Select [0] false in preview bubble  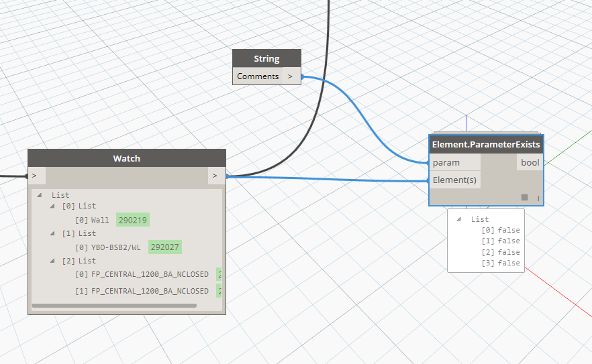click(501, 230)
